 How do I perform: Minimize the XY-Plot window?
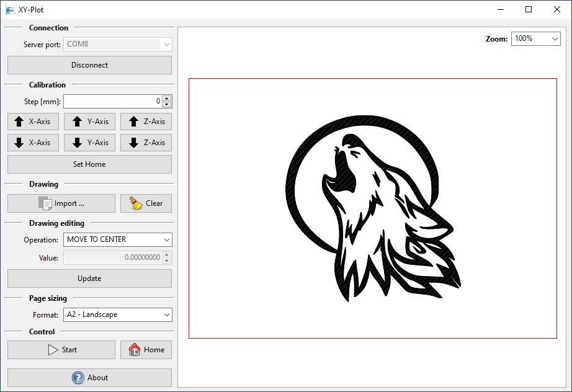[x=501, y=10]
